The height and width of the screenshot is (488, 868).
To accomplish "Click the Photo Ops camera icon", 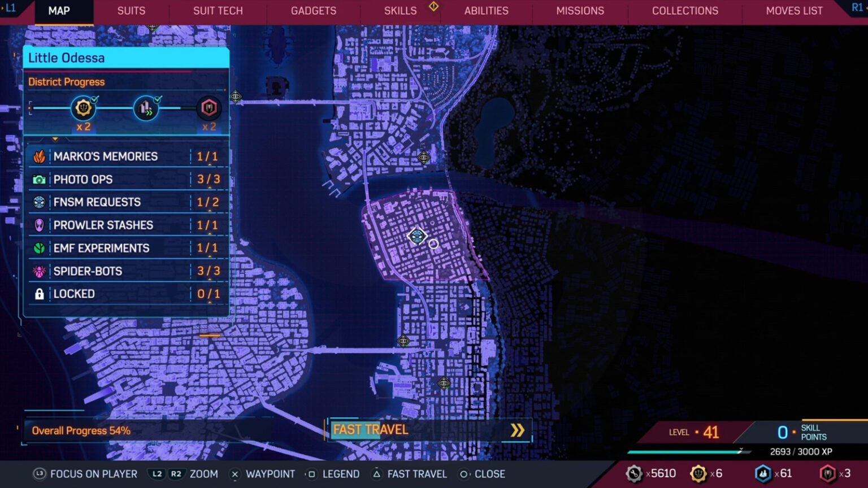I will [x=39, y=180].
